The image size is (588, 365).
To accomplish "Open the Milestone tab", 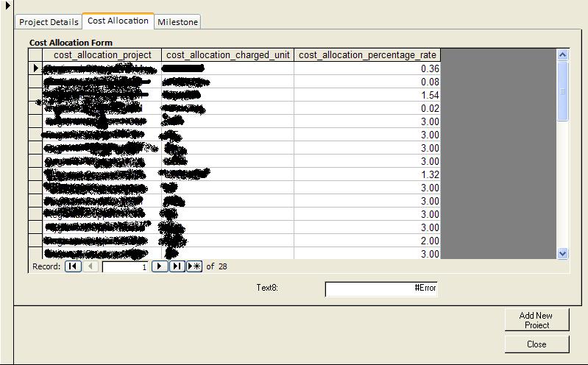I will (178, 22).
